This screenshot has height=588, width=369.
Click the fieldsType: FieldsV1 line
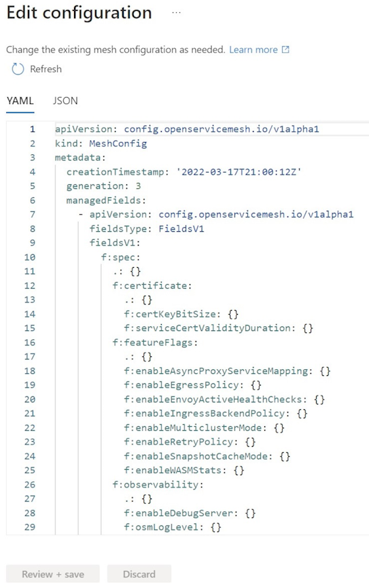pyautogui.click(x=147, y=229)
